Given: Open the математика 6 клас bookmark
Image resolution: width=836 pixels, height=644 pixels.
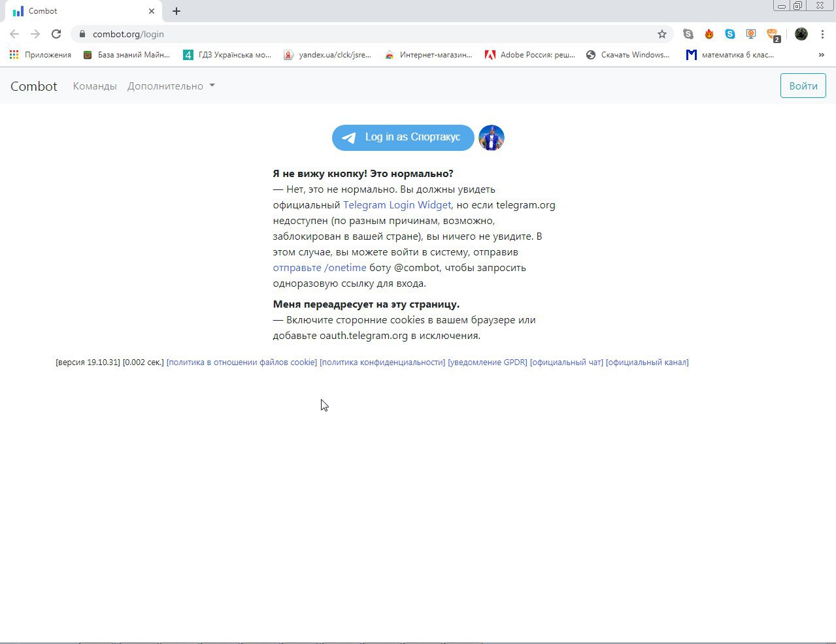Looking at the screenshot, I should (x=730, y=55).
